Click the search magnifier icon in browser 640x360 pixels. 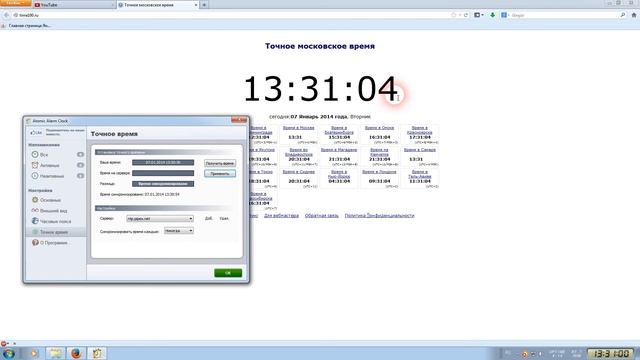tap(622, 15)
